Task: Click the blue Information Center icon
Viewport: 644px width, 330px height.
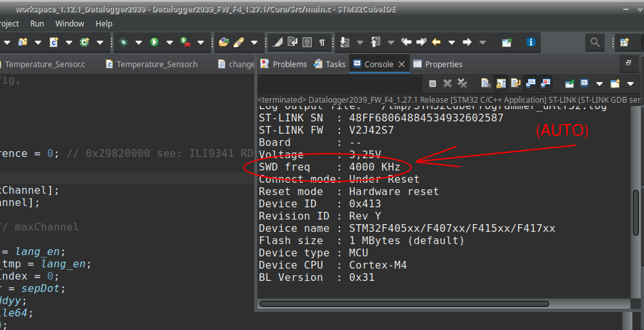Action: point(530,42)
